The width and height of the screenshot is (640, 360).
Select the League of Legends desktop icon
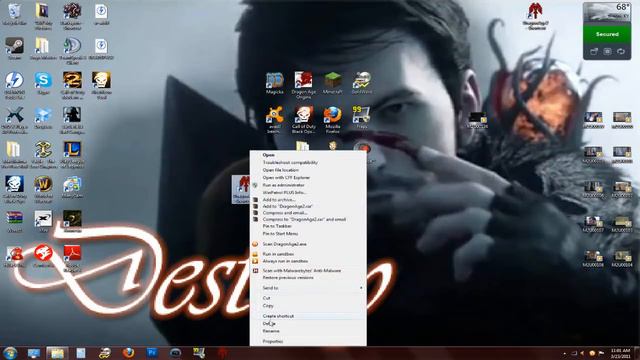(72, 155)
